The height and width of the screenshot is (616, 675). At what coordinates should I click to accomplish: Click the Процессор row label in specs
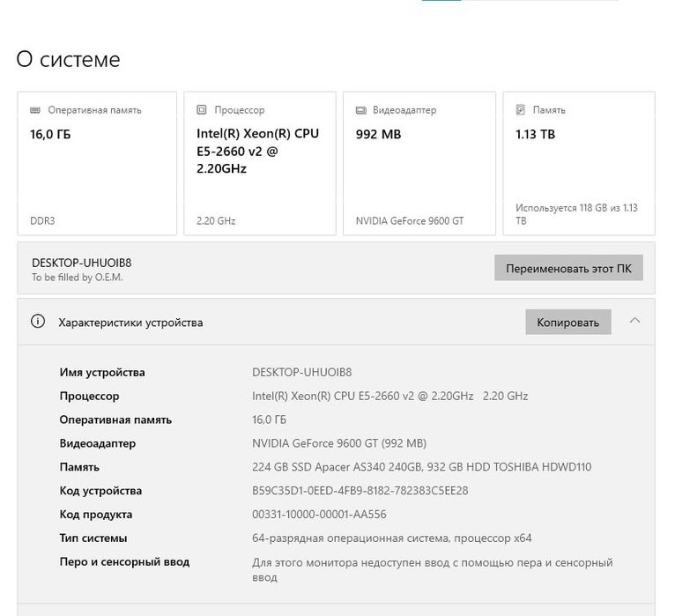(x=89, y=396)
